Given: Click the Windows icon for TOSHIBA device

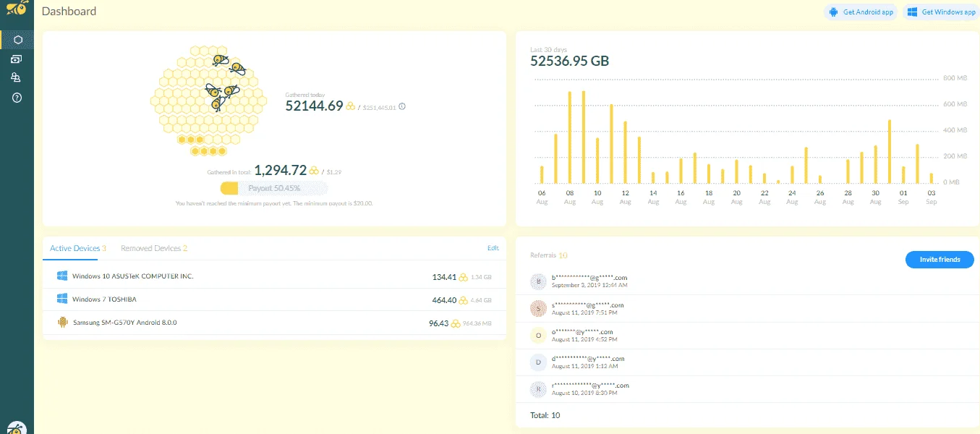Looking at the screenshot, I should (62, 299).
